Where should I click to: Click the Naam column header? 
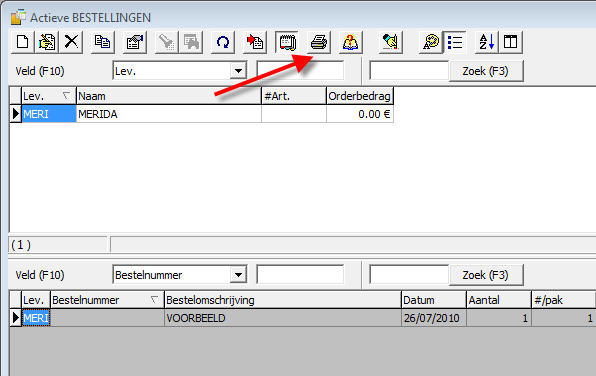[169, 96]
